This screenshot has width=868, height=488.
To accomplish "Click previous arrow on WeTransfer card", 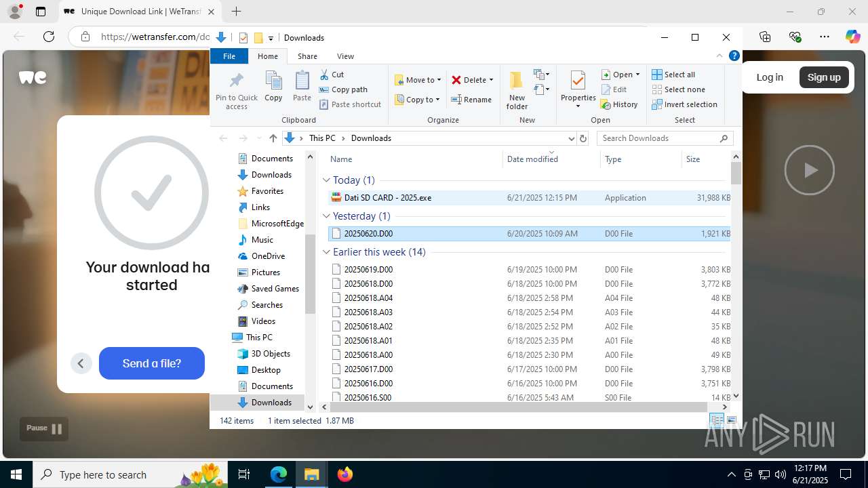I will click(x=81, y=363).
